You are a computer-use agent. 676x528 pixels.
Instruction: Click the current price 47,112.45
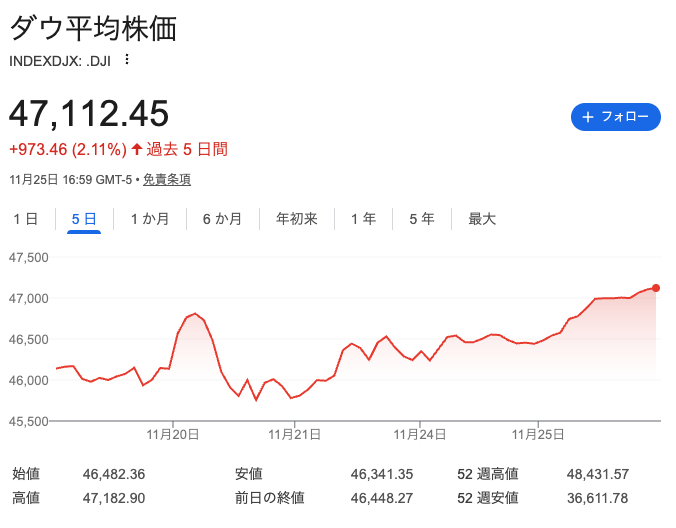click(x=89, y=113)
